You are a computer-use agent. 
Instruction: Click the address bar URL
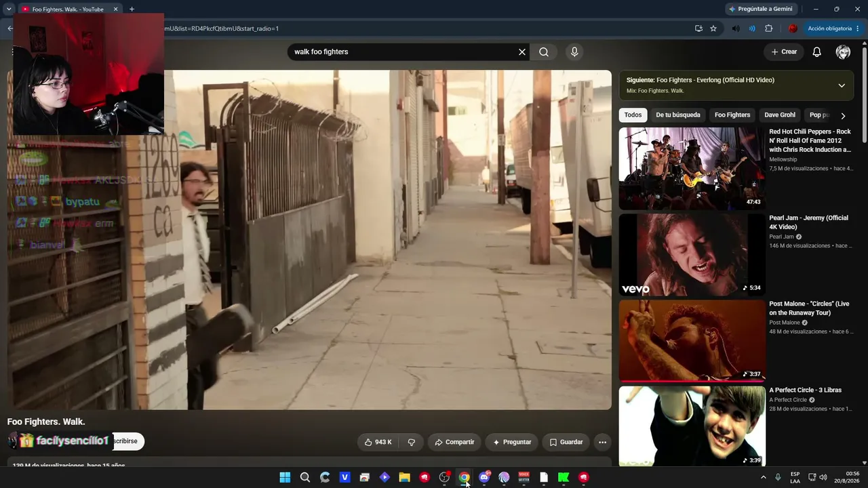222,28
